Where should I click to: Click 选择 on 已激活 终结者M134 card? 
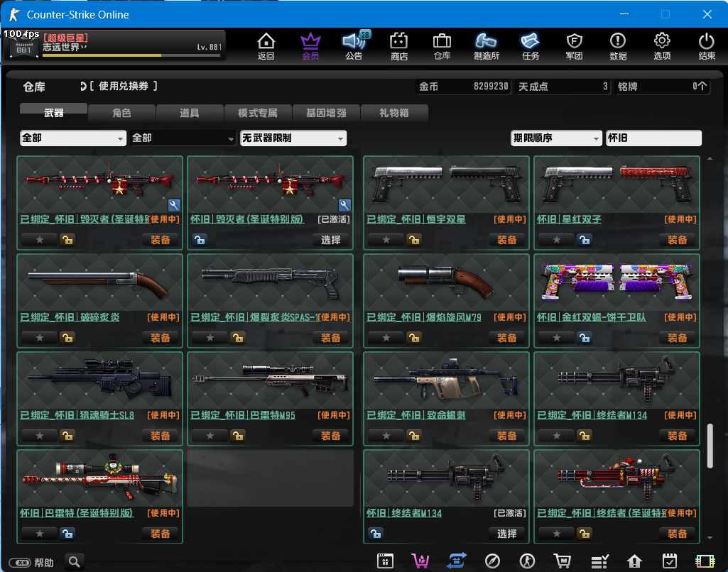click(506, 534)
